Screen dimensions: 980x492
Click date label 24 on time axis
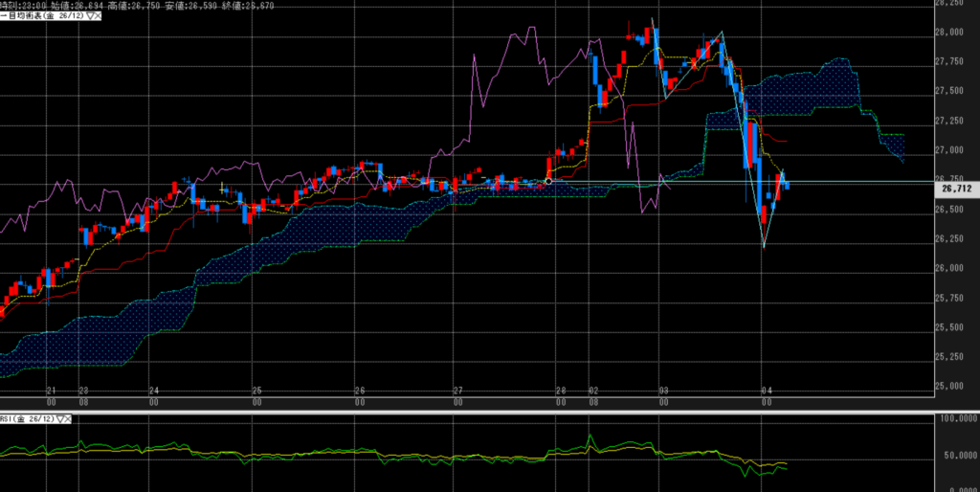pyautogui.click(x=153, y=391)
